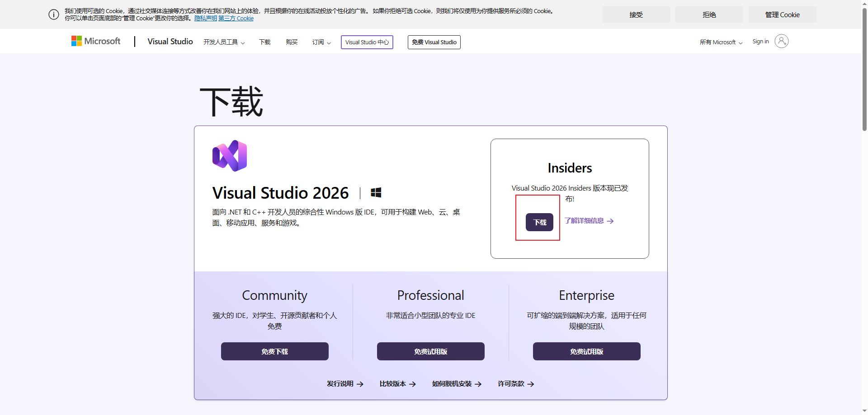Screen dimensions: 868x415
Task: Open the 许可条款 link
Action: [516, 384]
